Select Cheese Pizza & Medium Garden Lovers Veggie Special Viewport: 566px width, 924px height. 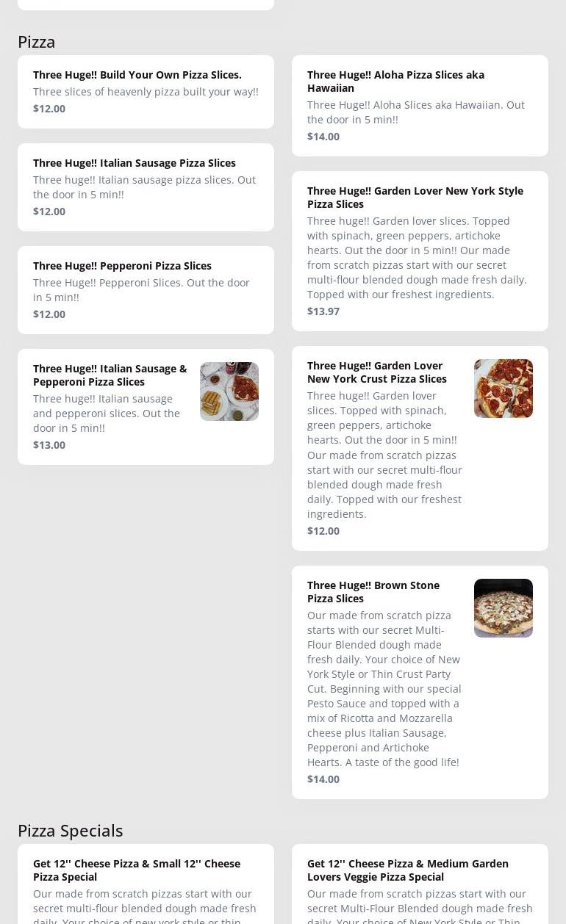point(407,870)
